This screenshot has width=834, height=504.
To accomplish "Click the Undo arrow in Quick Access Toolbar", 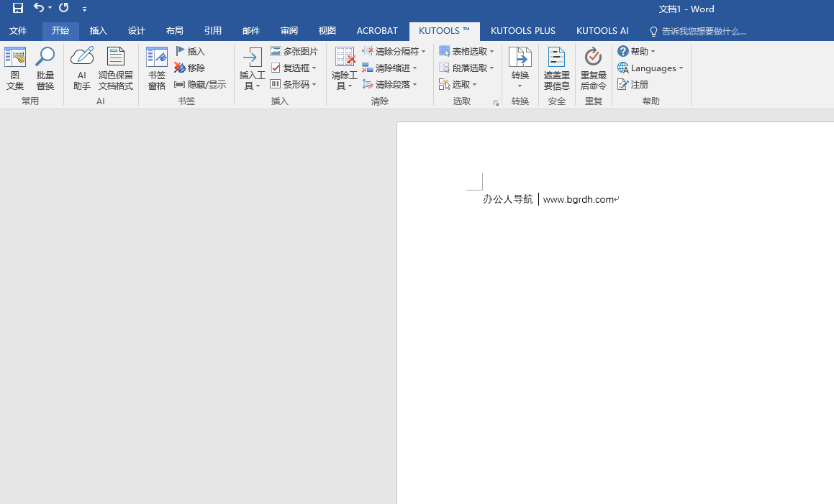I will click(x=38, y=8).
